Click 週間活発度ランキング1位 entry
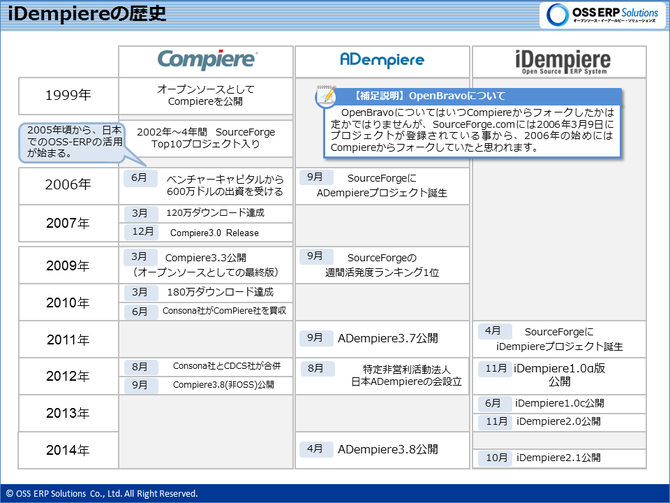The image size is (670, 503). point(382,265)
